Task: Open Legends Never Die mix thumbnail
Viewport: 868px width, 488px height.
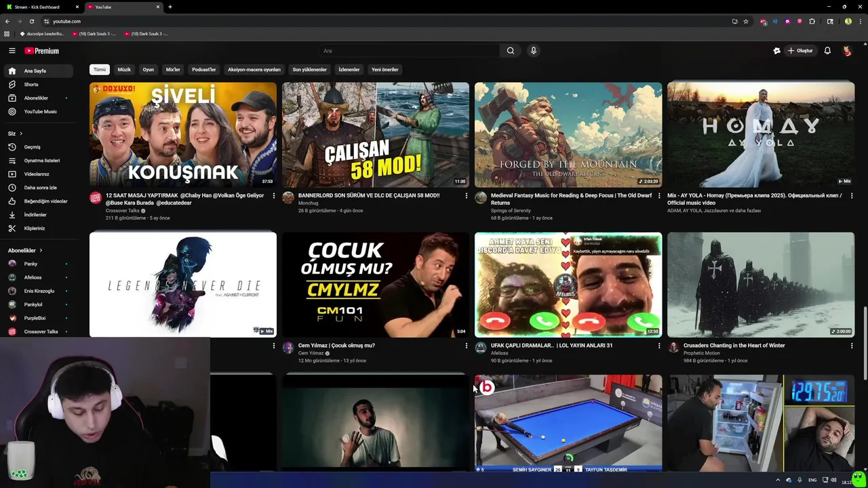Action: tap(183, 285)
